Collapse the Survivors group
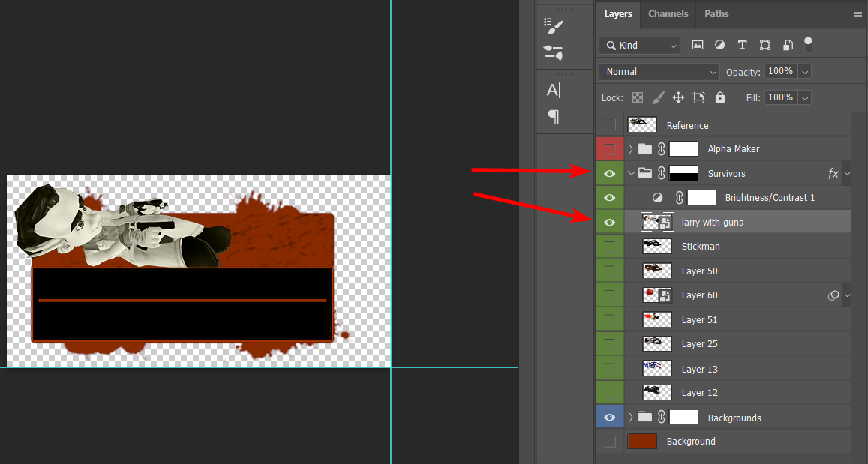The image size is (868, 464). pyautogui.click(x=631, y=174)
